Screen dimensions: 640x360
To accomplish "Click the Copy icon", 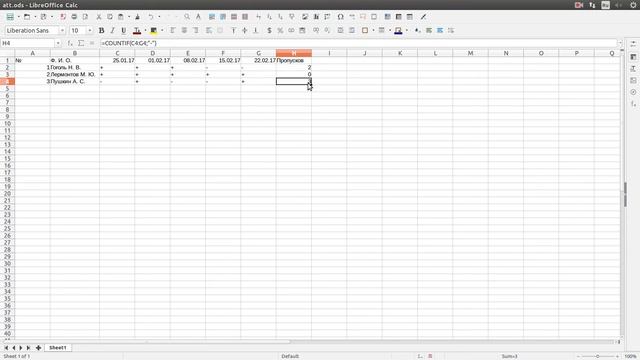I will [x=110, y=17].
